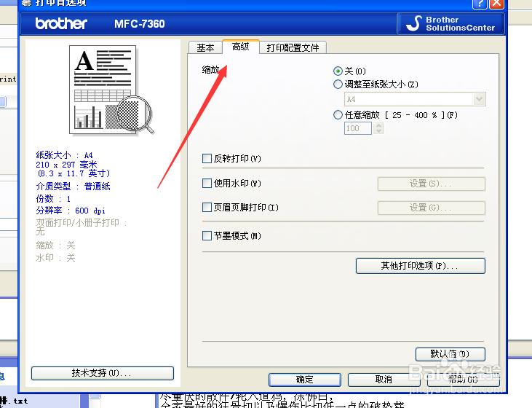
Task: Click the 分辨率 : 600 dpi text
Action: [71, 211]
